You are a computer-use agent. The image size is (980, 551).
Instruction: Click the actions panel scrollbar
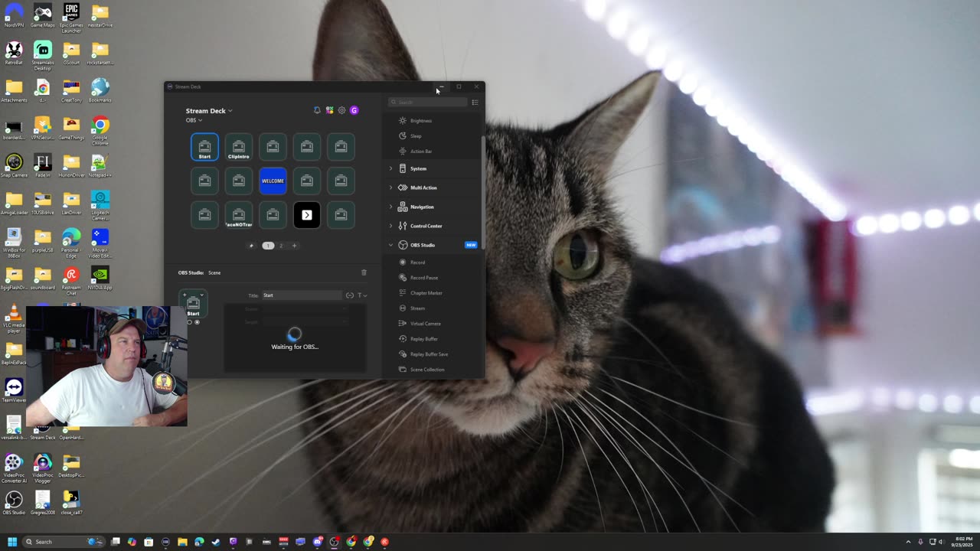(x=482, y=191)
